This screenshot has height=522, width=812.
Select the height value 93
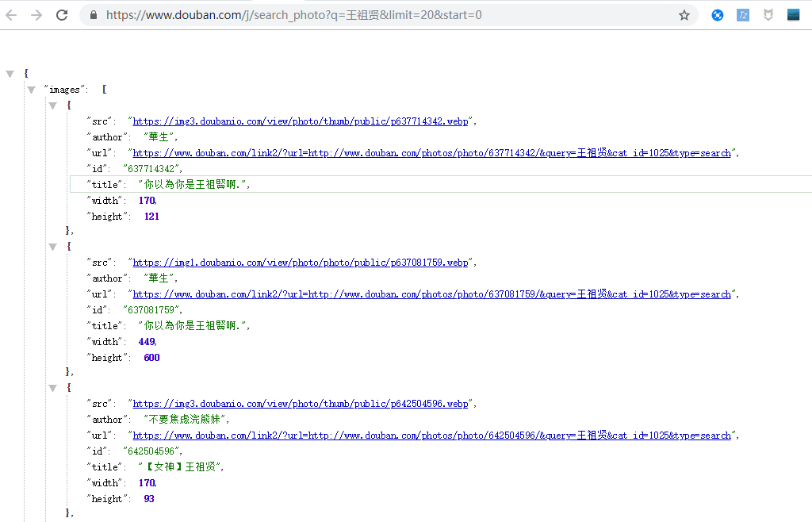pos(149,499)
